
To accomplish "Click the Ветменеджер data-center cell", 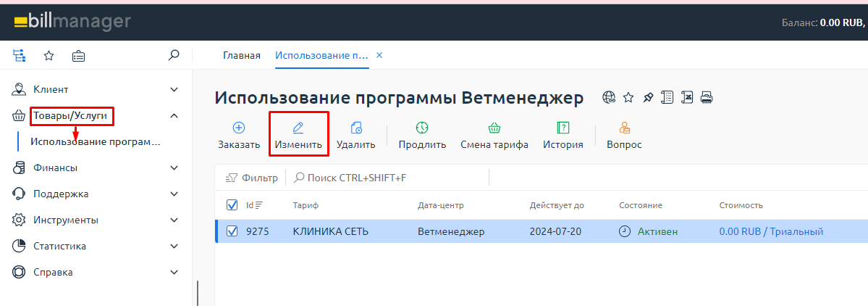I will [450, 232].
